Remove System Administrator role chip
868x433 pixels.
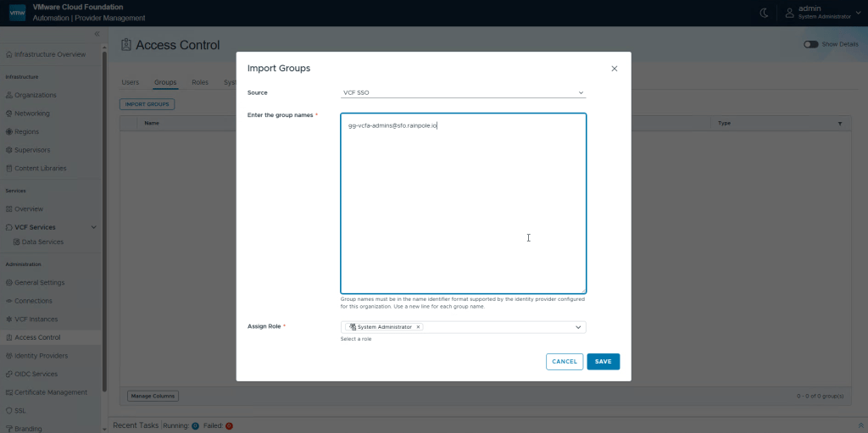click(418, 327)
